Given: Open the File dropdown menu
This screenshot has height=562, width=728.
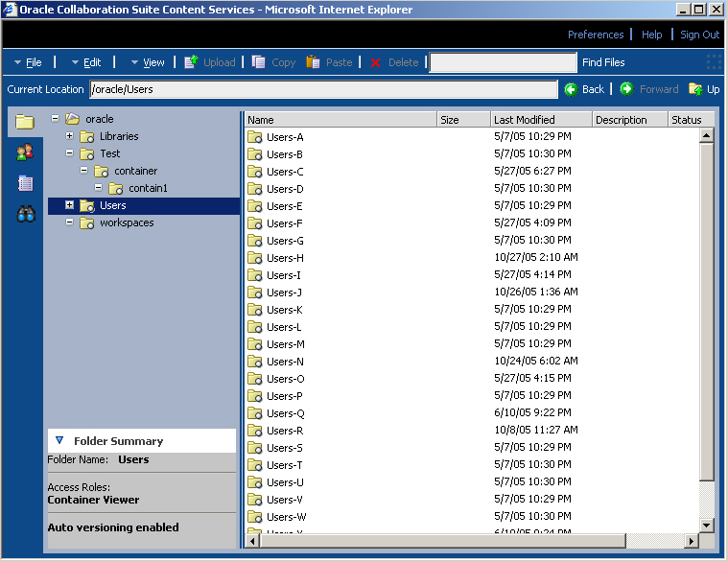Looking at the screenshot, I should 28,62.
